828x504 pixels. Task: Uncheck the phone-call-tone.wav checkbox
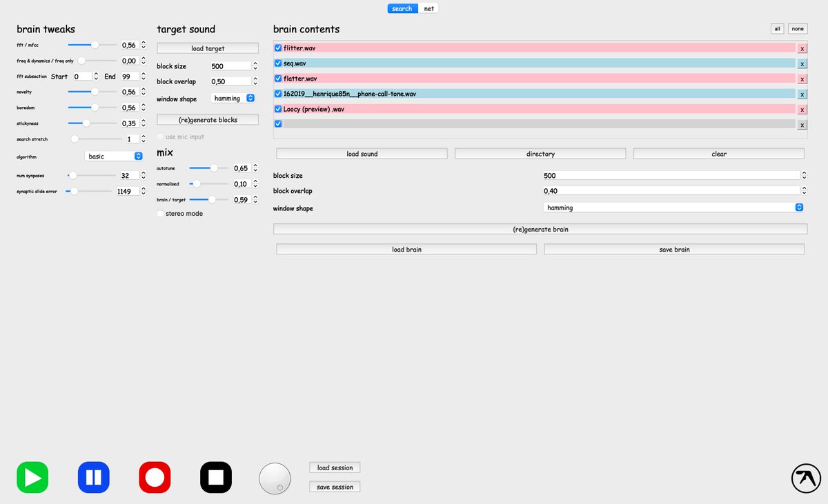pos(278,94)
